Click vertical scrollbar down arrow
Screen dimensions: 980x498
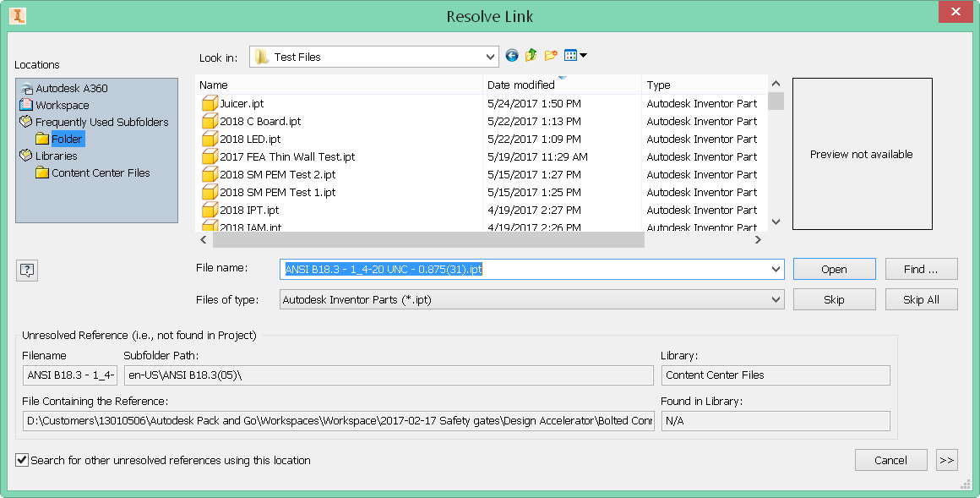[x=776, y=222]
